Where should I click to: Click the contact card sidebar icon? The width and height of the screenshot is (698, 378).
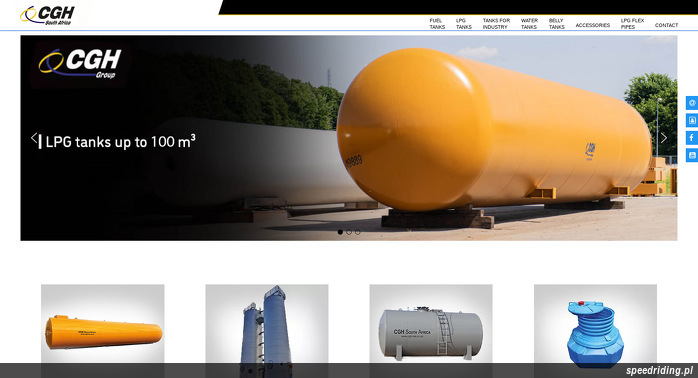(692, 120)
